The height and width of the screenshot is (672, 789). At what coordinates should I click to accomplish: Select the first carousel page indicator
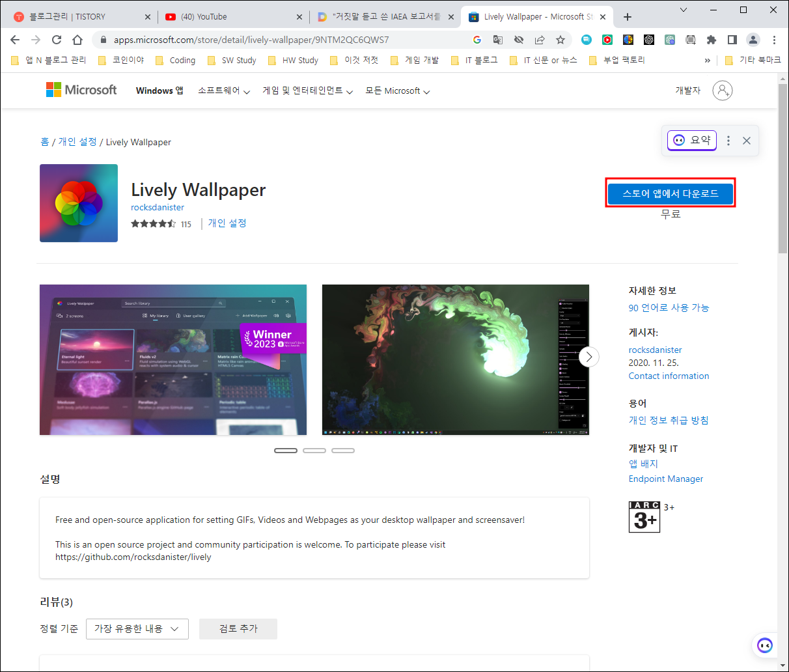point(286,451)
